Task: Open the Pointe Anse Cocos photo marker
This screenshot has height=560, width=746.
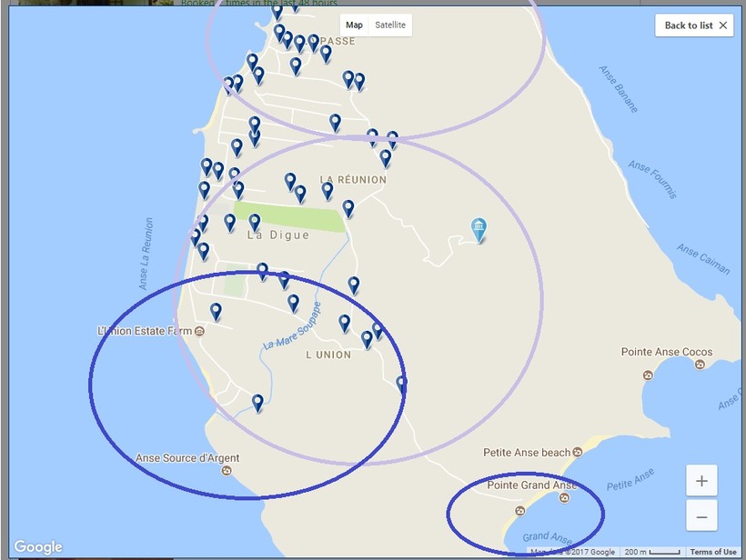Action: tap(700, 365)
